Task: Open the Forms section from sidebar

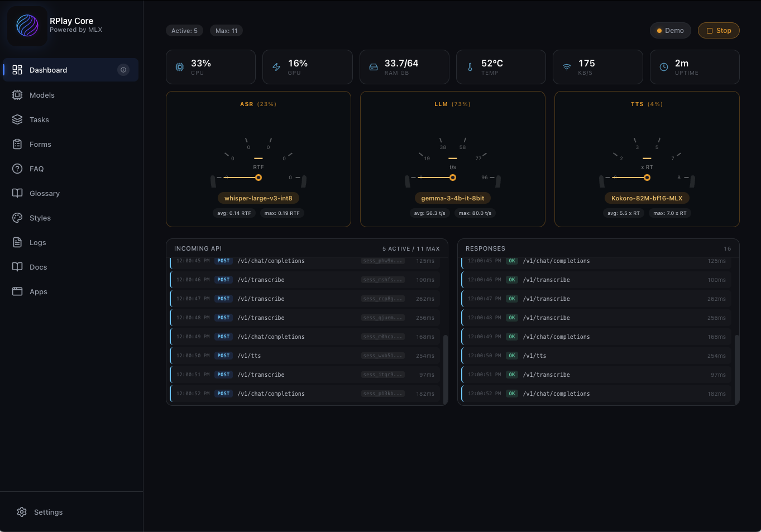Action: (x=17, y=144)
